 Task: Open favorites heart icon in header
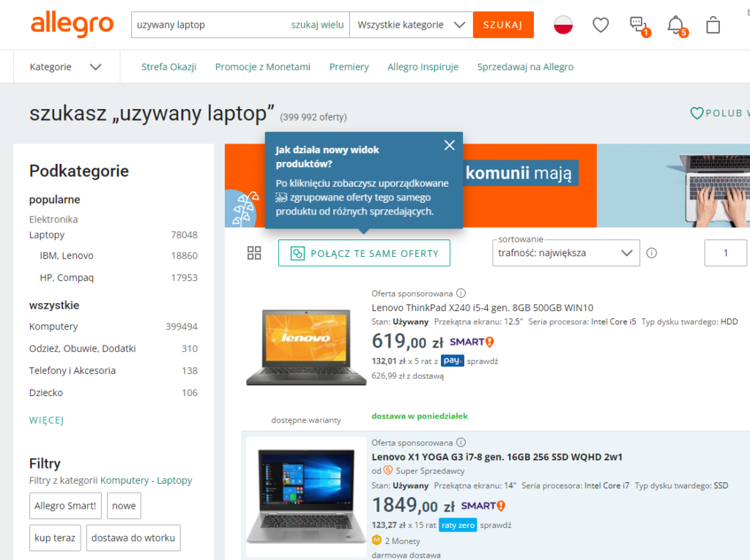coord(601,25)
